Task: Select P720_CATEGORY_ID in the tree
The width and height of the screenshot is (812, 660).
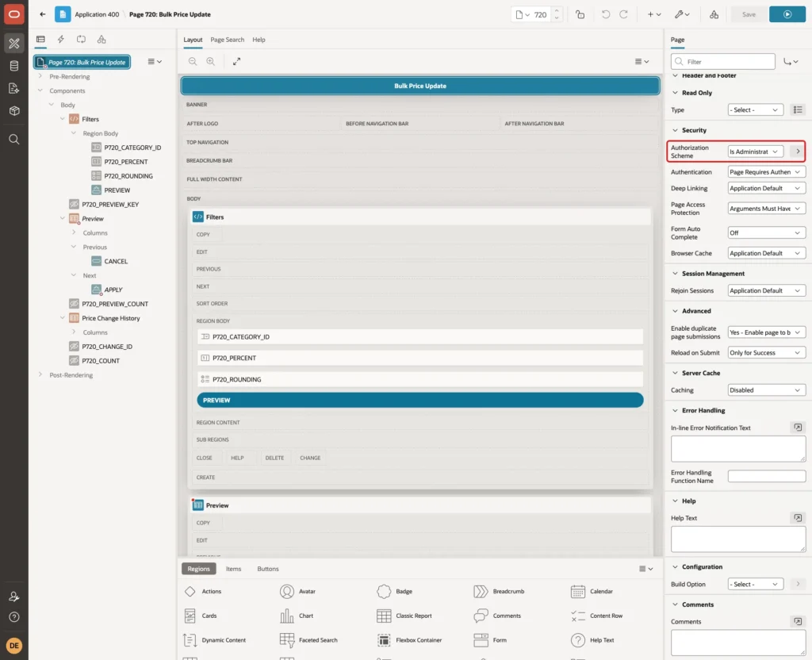Action: click(132, 148)
